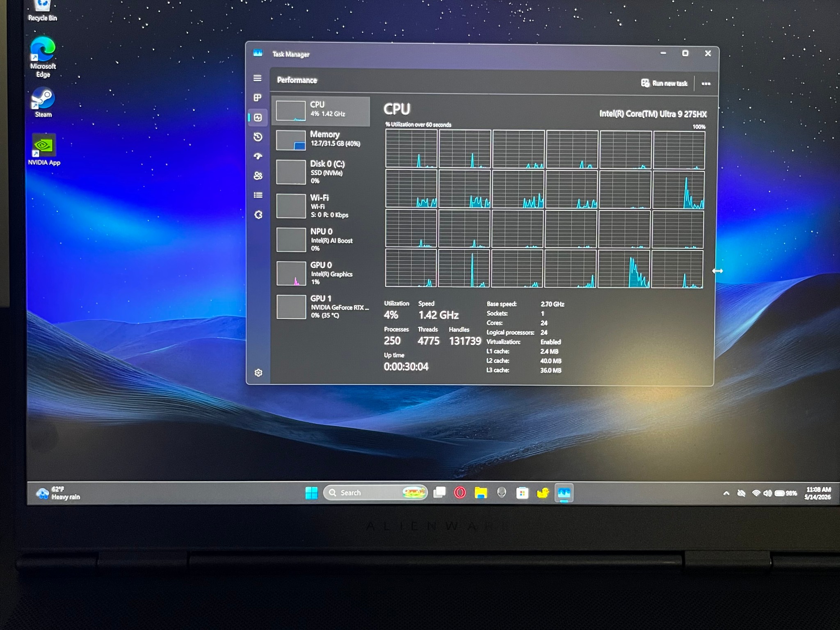
Task: Click the CPU mini graph thumbnail
Action: [291, 111]
